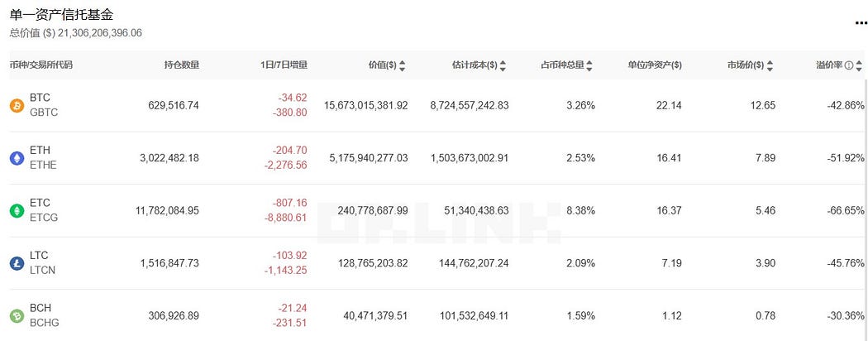This screenshot has height=341, width=868.
Task: Sort by 估计成本($) column arrows
Action: 503,65
